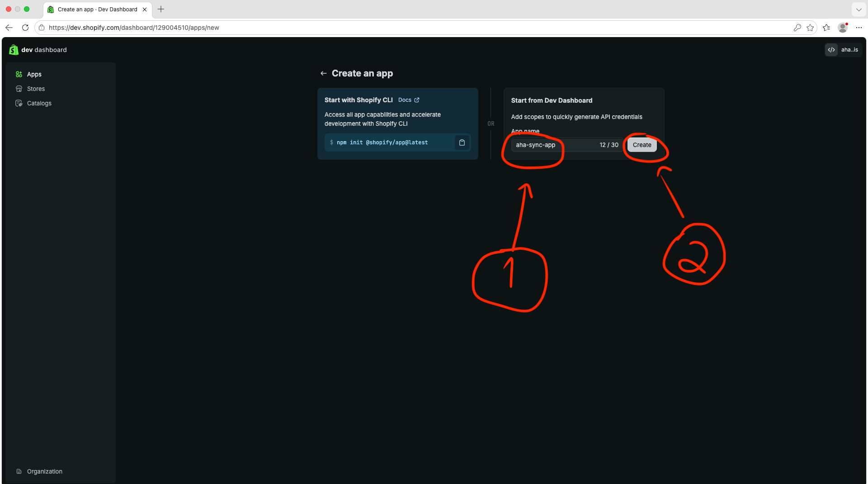The height and width of the screenshot is (484, 868).
Task: Open the browser favorites list icon
Action: (x=826, y=28)
